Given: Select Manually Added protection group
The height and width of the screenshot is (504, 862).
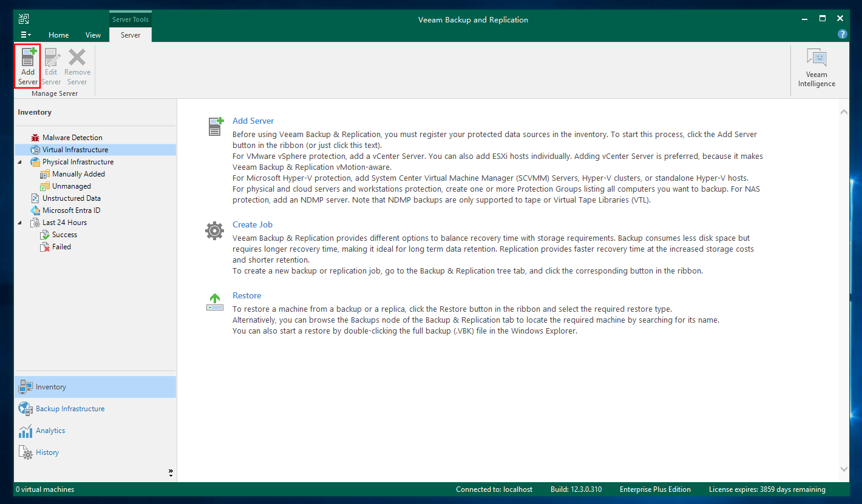Looking at the screenshot, I should click(x=78, y=174).
